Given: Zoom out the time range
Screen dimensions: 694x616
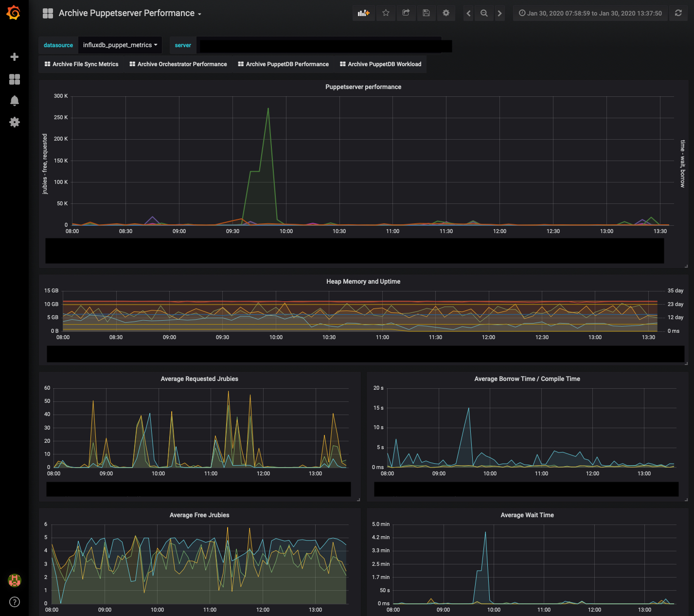Looking at the screenshot, I should [484, 13].
